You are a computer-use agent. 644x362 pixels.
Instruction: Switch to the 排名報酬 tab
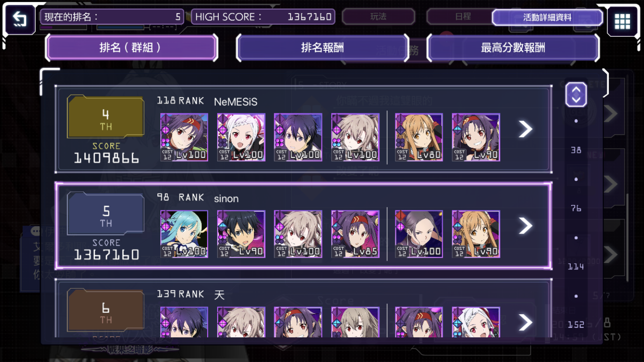coord(322,48)
